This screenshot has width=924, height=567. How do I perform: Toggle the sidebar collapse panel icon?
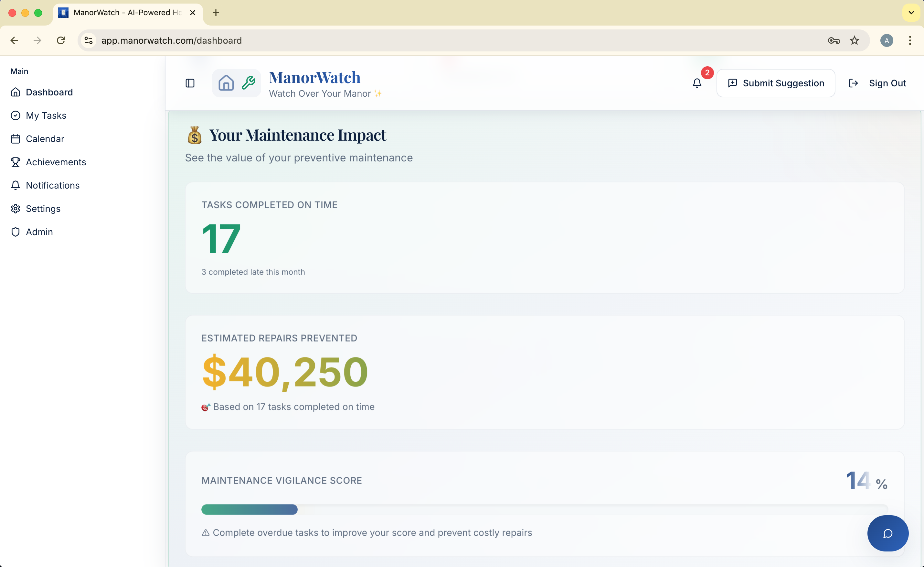tap(190, 83)
